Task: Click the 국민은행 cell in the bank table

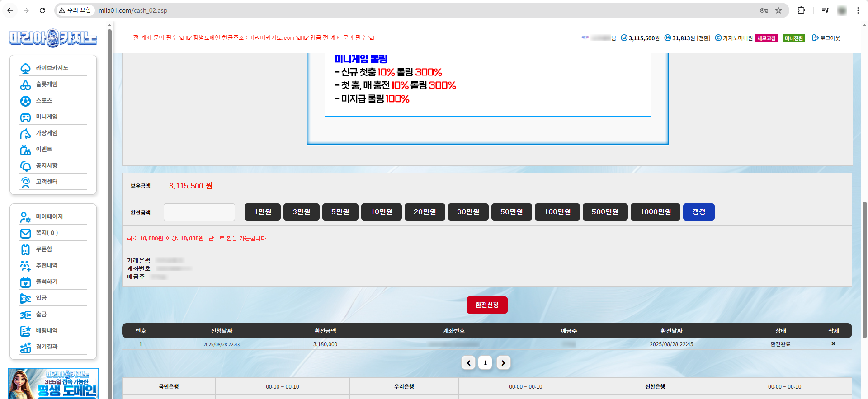Action: [169, 387]
